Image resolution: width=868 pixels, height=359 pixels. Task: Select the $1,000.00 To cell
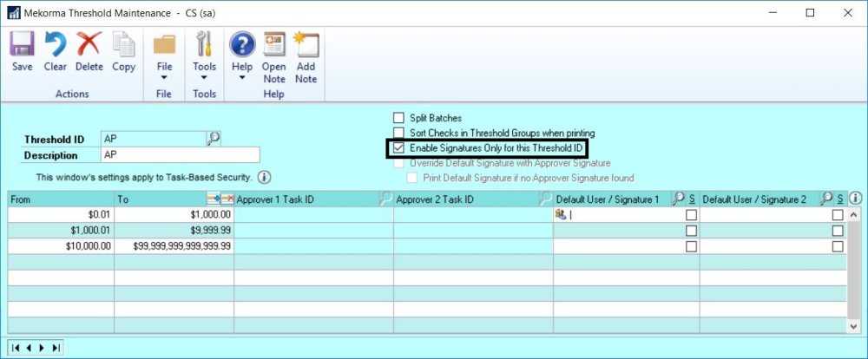click(174, 215)
